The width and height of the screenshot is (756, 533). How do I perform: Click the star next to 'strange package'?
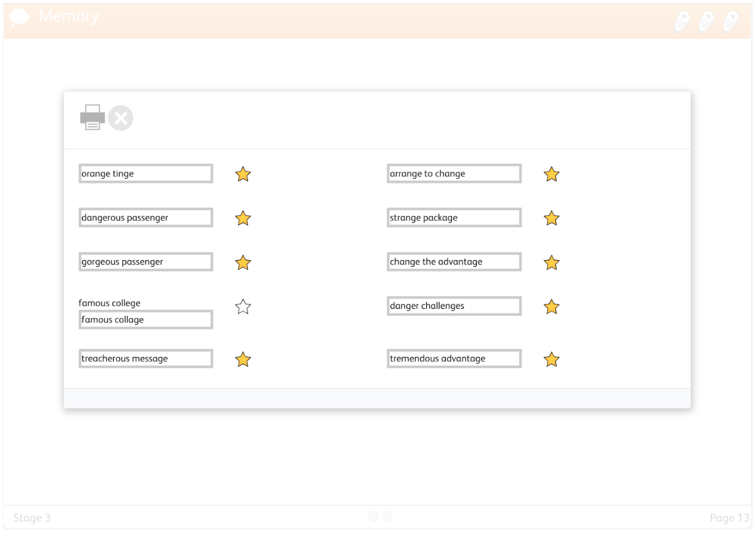[551, 218]
